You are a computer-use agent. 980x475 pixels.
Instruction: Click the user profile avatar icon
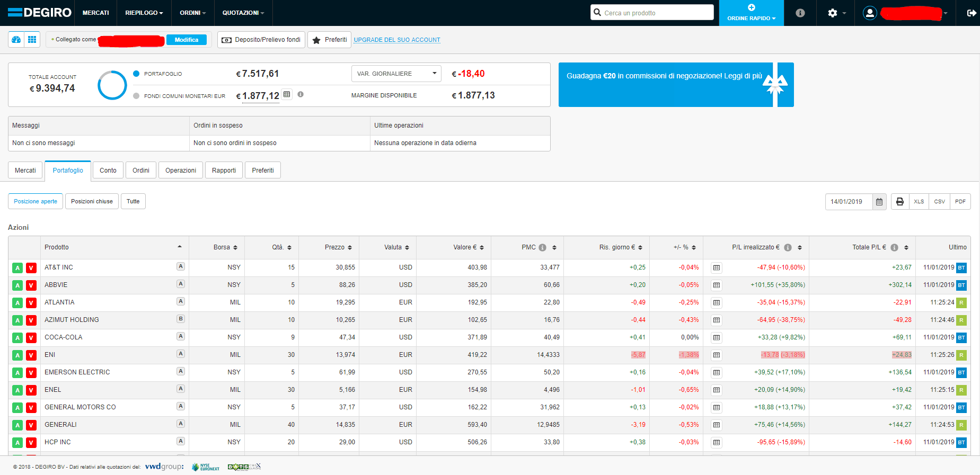(x=870, y=13)
